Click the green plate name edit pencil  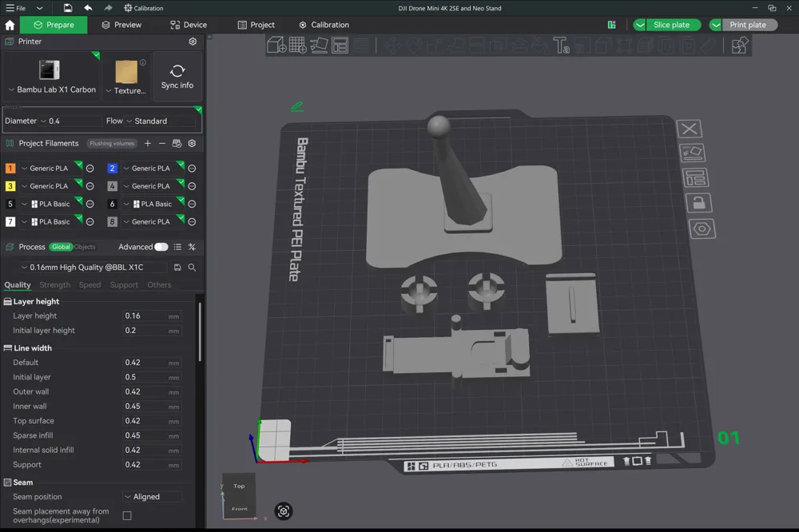click(x=297, y=106)
